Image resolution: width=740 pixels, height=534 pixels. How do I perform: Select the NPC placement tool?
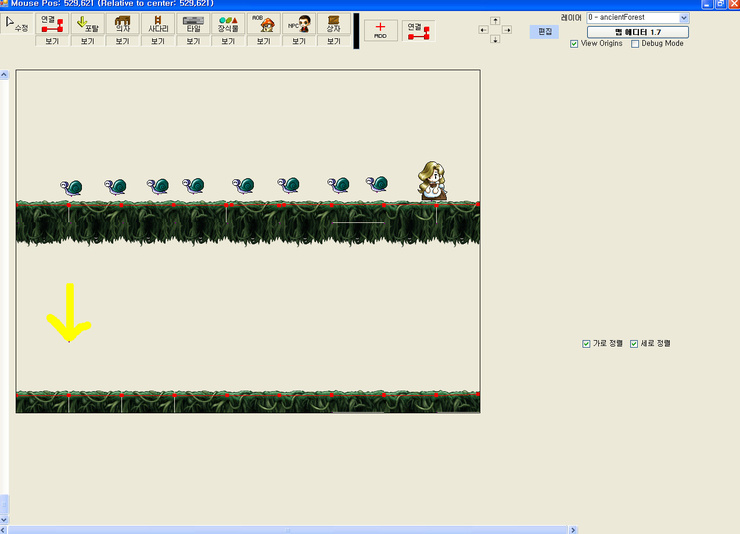[299, 24]
